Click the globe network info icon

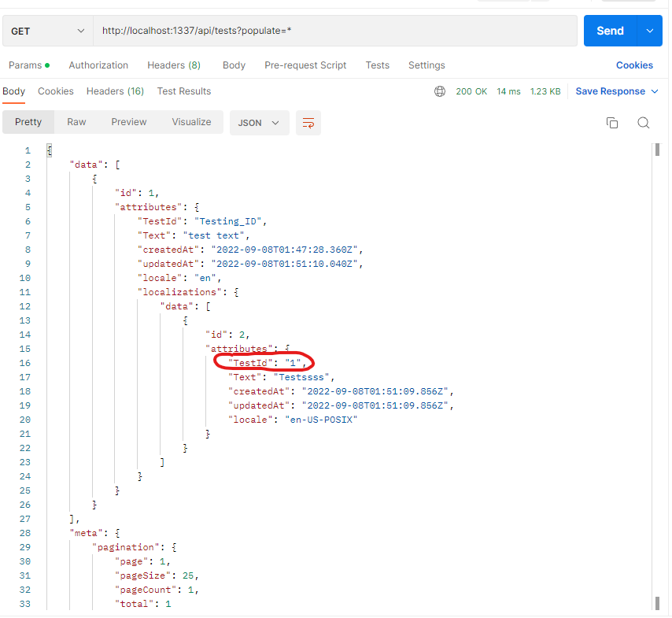pyautogui.click(x=440, y=91)
